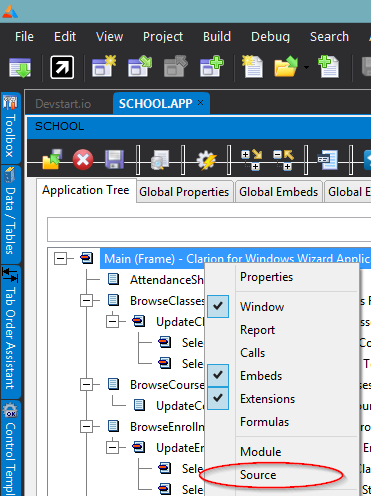This screenshot has width=371, height=496.
Task: Click the Main (Frame) procedure icon
Action: 86,258
